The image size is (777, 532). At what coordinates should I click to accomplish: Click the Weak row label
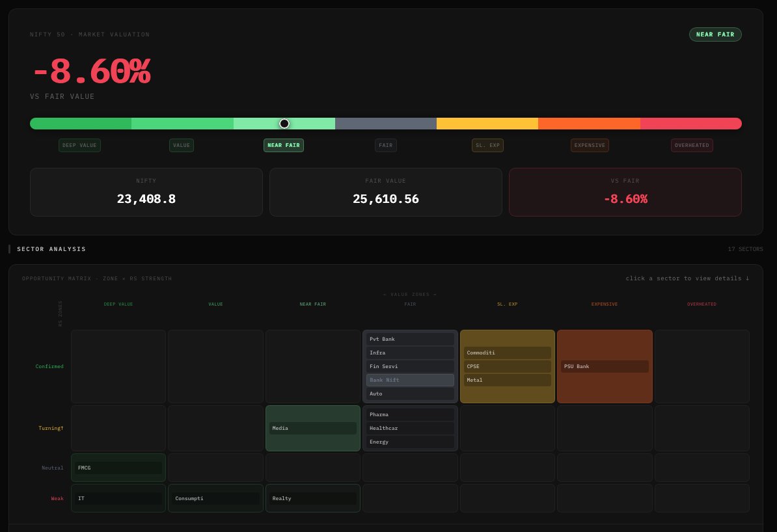[x=57, y=498]
